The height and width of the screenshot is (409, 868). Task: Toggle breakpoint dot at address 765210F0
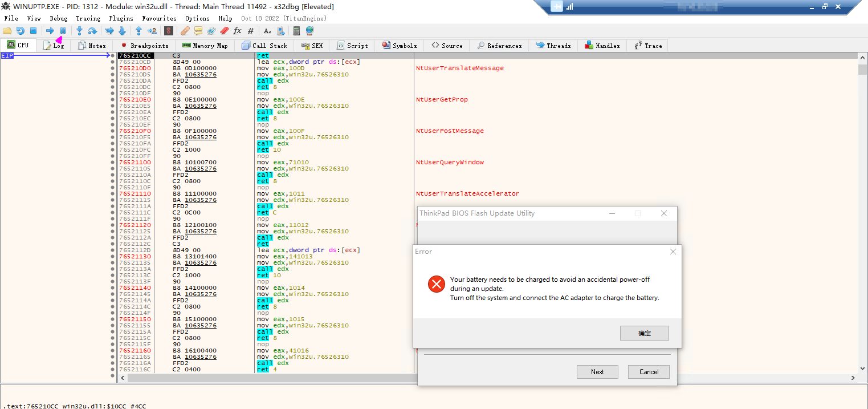pyautogui.click(x=113, y=131)
